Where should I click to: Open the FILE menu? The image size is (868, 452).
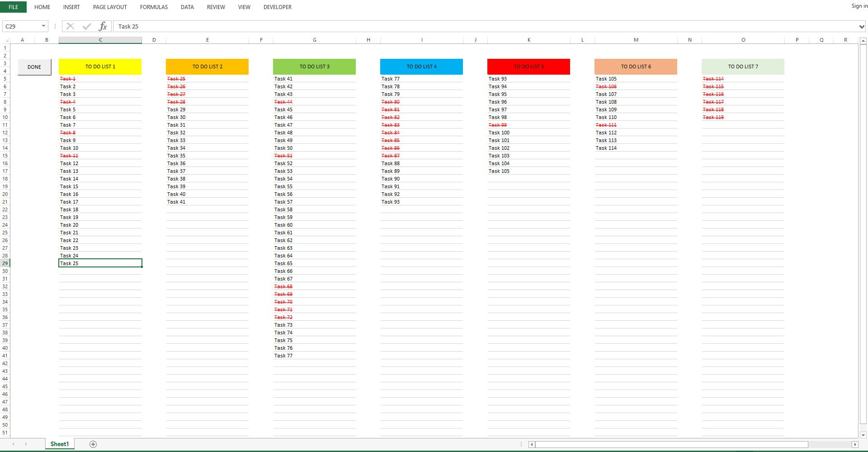(13, 7)
